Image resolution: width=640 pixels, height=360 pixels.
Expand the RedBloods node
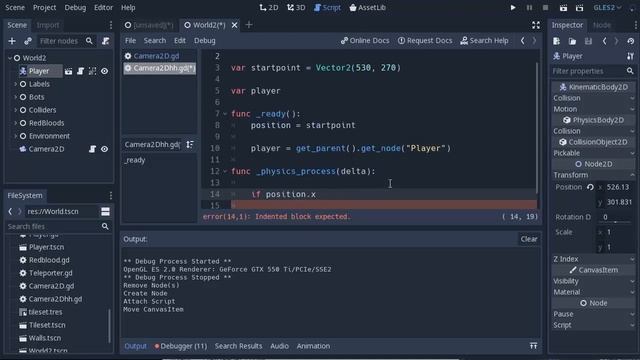[16, 123]
